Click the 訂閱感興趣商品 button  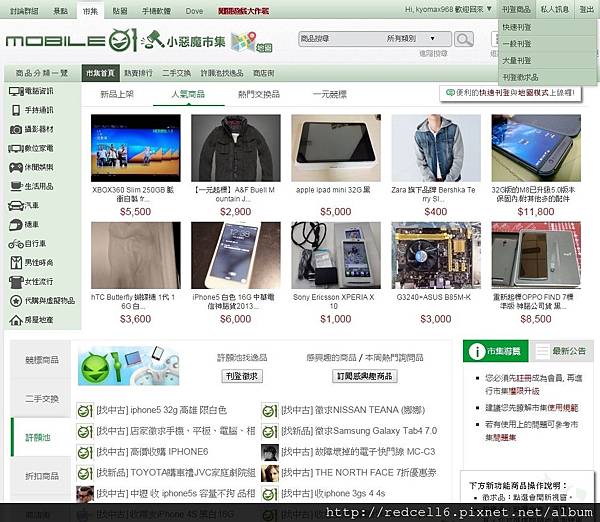[364, 376]
